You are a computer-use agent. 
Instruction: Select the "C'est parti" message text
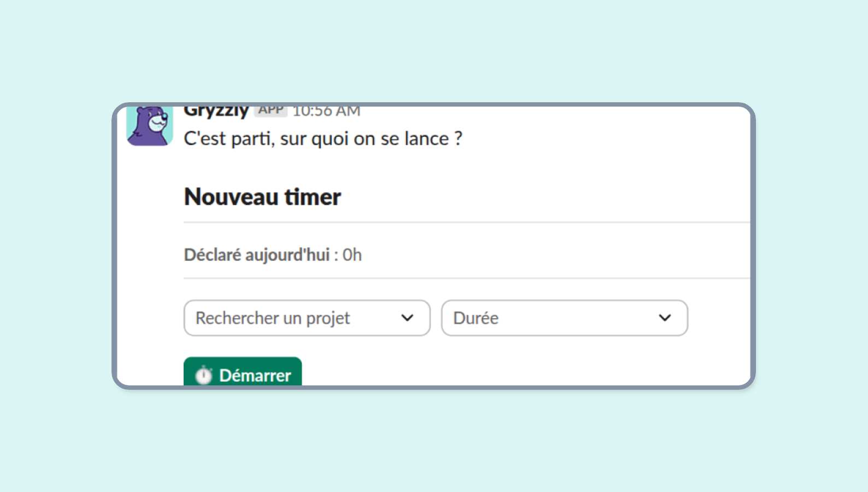(323, 139)
